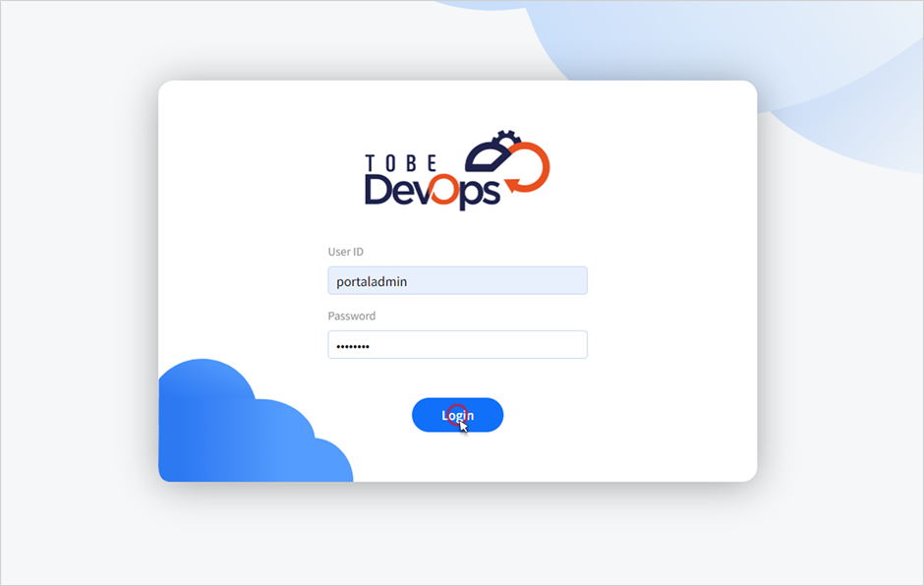This screenshot has width=924, height=586.
Task: Select the Password input field
Action: pyautogui.click(x=457, y=345)
